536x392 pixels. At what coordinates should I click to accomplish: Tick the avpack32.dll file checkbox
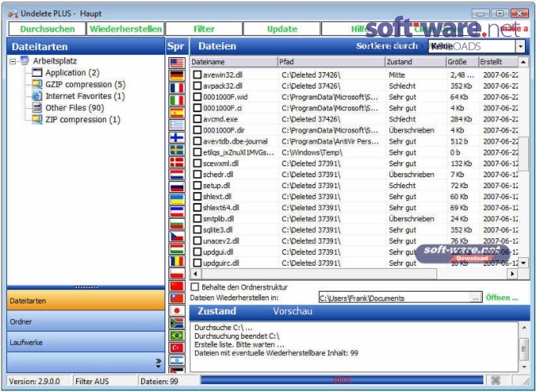197,85
